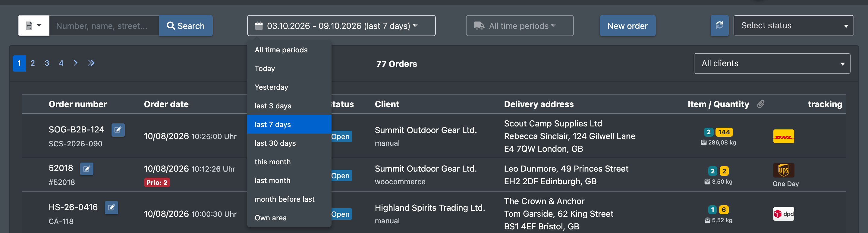Open the Select status dropdown
868x233 pixels.
(794, 26)
